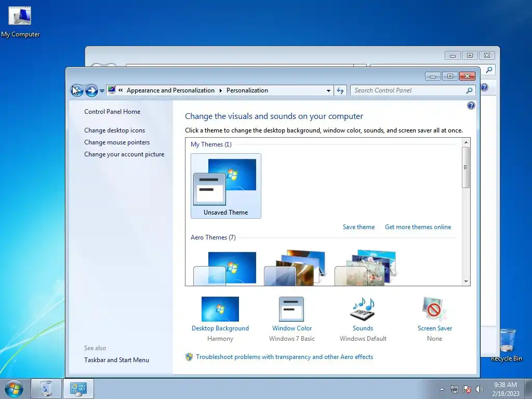Click the search icon in background window

(489, 70)
